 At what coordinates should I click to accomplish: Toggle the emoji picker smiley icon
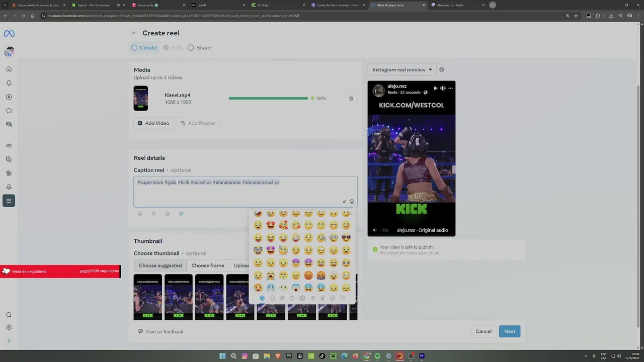point(352,202)
